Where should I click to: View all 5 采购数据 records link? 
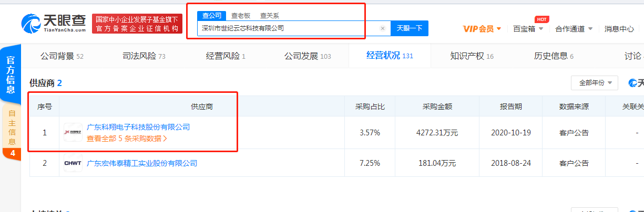127,139
